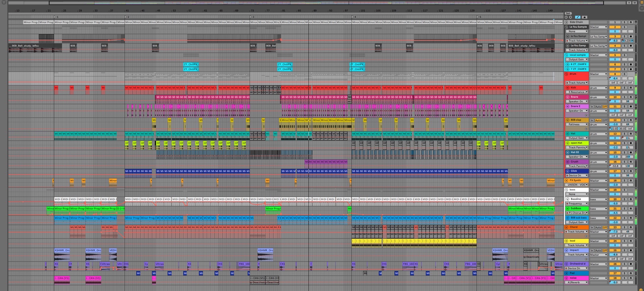Image resolution: width=644 pixels, height=291 pixels.
Task: Unfold the kick track
Action: pos(567,88)
